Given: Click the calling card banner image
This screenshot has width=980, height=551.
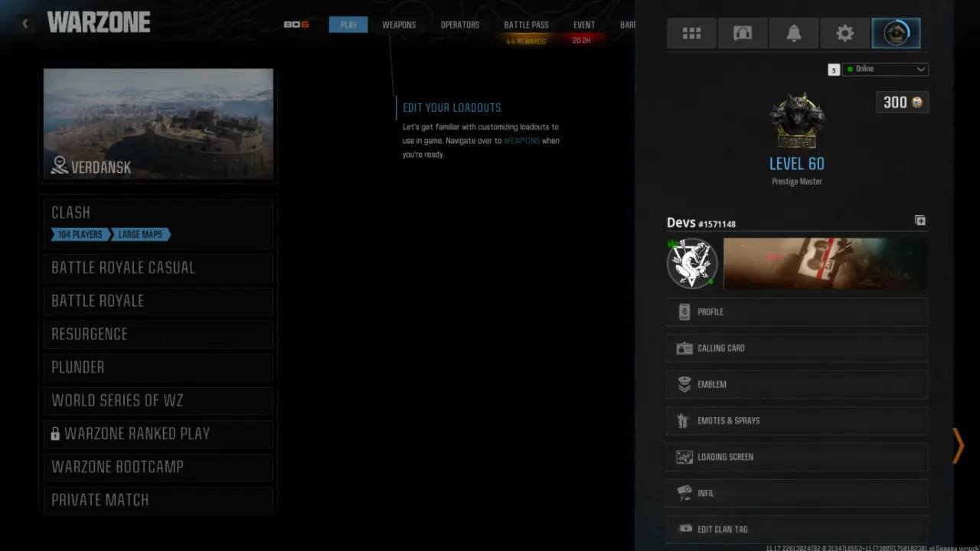Looking at the screenshot, I should (x=825, y=264).
